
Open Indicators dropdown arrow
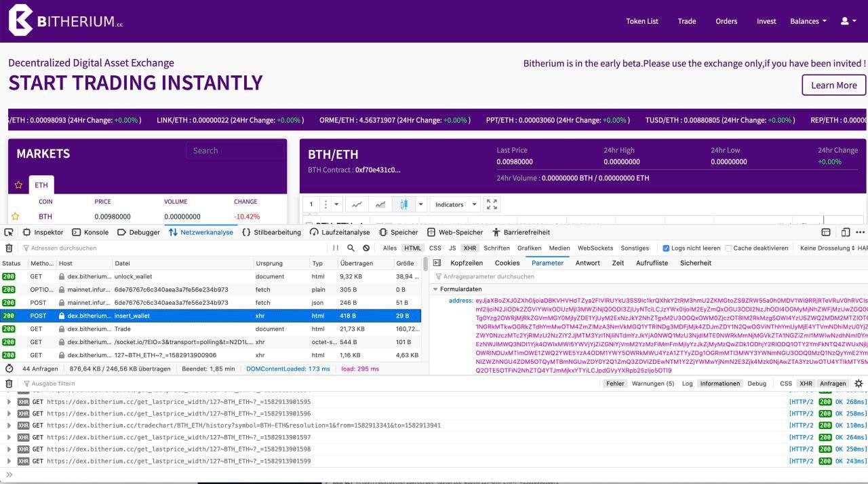474,204
